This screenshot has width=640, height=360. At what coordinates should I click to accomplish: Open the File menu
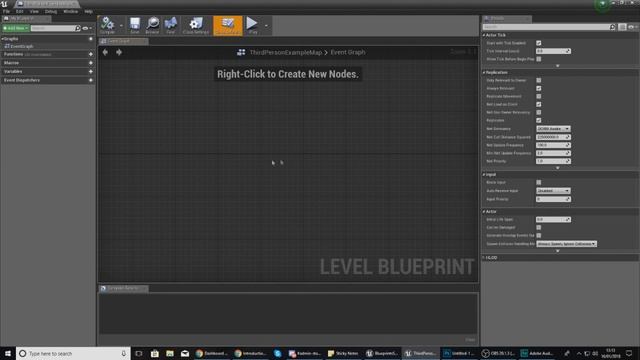tap(6, 11)
